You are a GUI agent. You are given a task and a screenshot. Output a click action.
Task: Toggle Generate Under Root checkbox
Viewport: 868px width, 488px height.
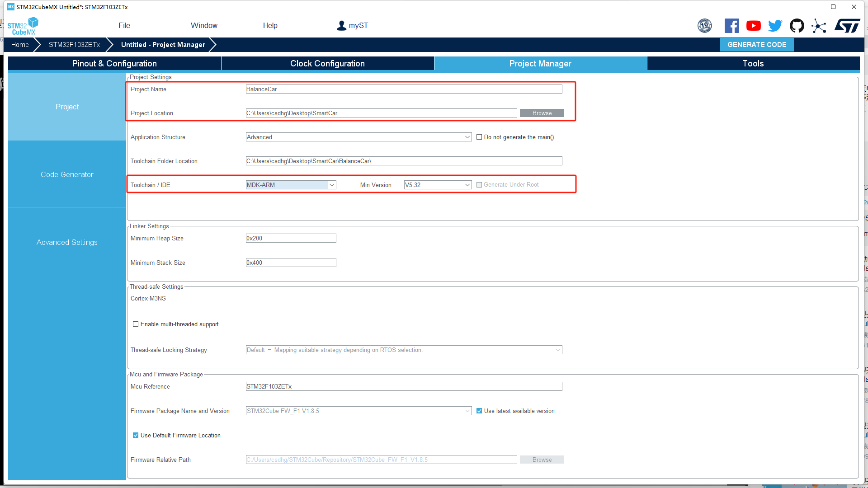pyautogui.click(x=479, y=185)
